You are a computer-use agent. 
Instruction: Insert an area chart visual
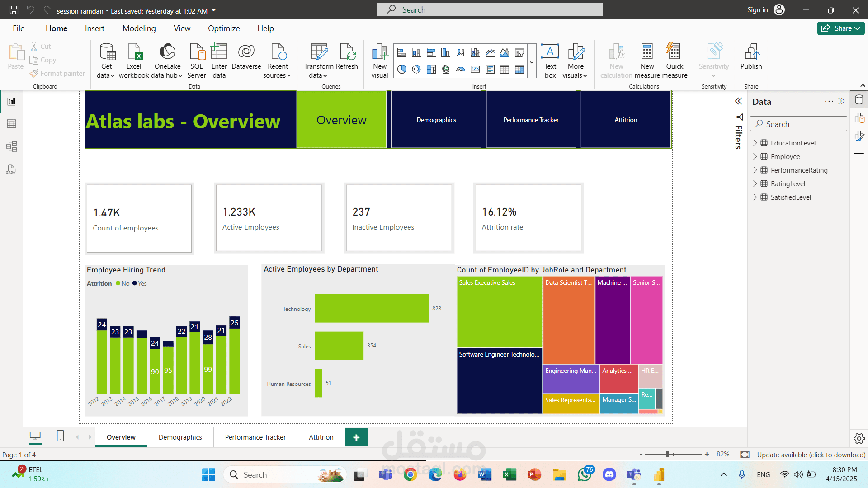coord(505,53)
